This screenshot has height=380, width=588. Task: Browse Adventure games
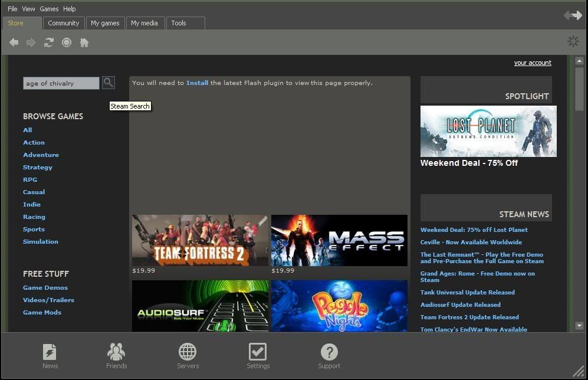[41, 155]
